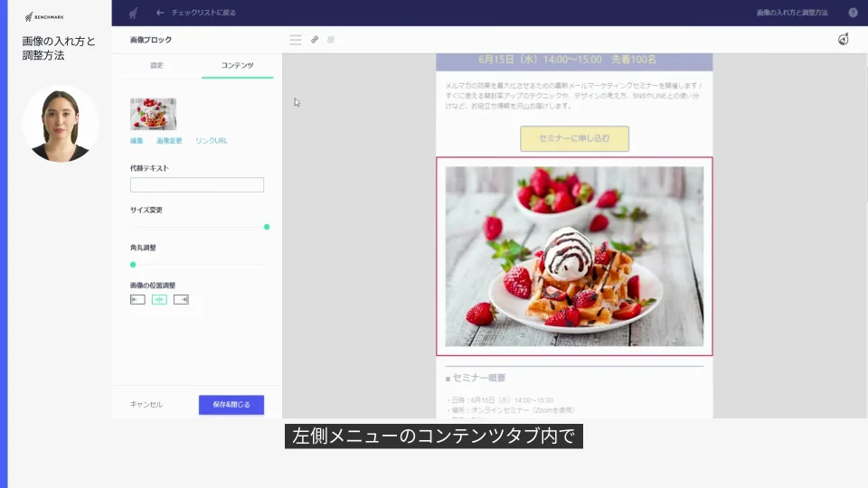This screenshot has height=488, width=868.
Task: Align image to the right
Action: click(181, 299)
